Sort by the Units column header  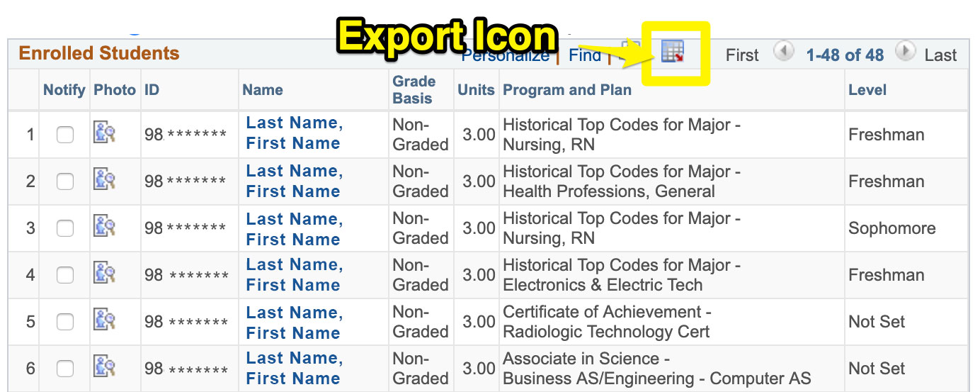pyautogui.click(x=476, y=90)
